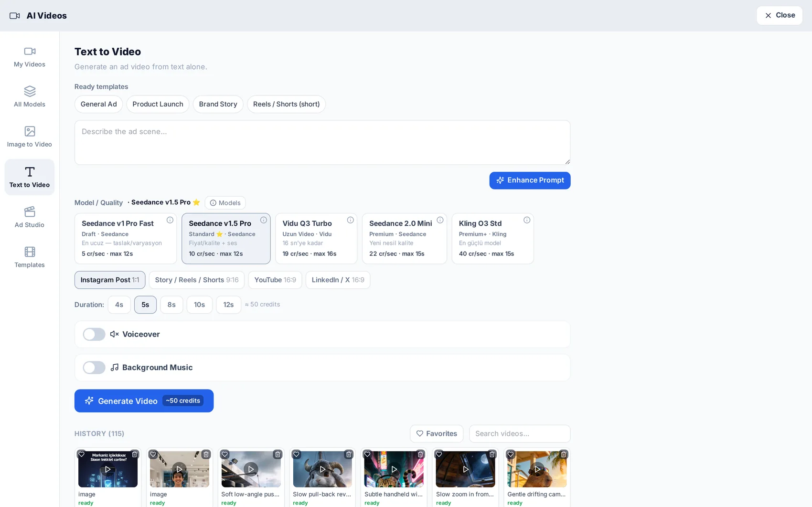Play the first 'image' history video
Screen dimensions: 812x507
pos(108,469)
